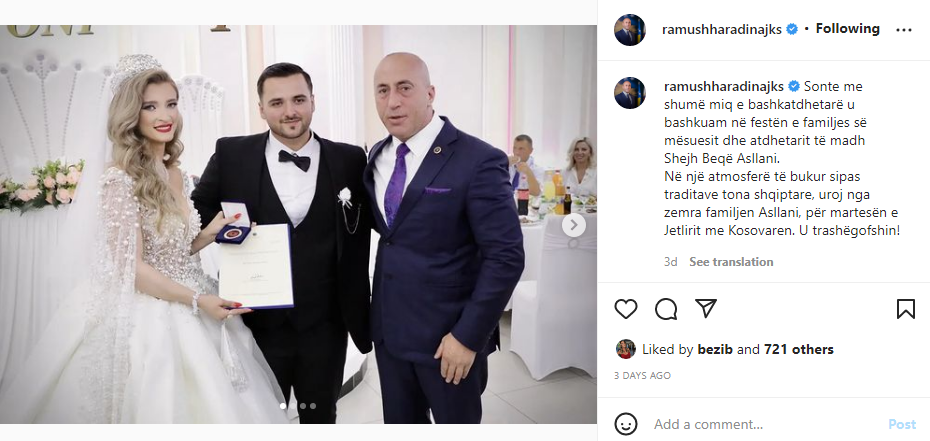Open bezib's small avatar in likes
This screenshot has width=930, height=441.
[x=626, y=349]
